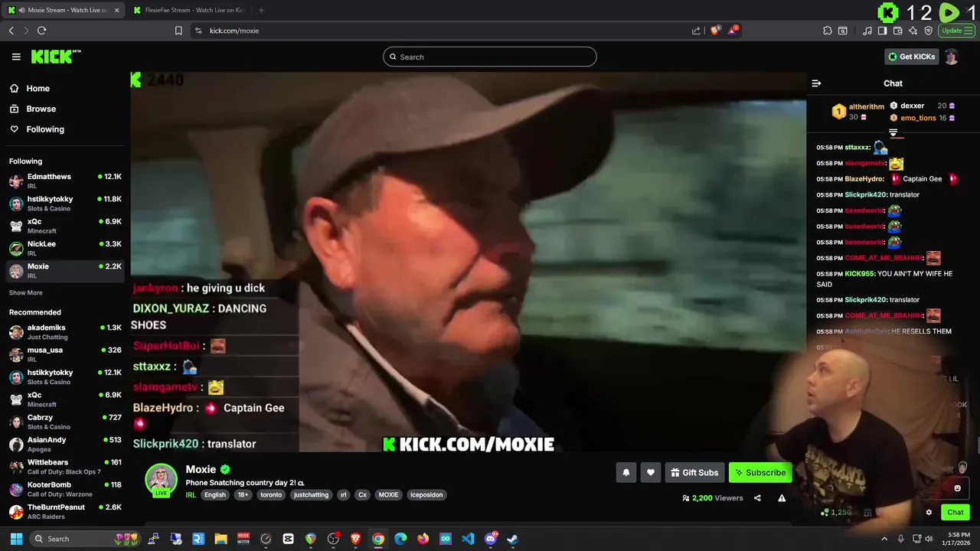Click the user profile avatar
The height and width of the screenshot is (551, 980).
951,57
